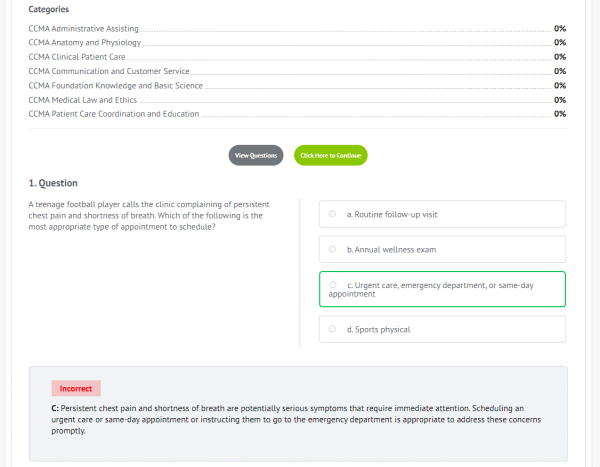Screen dimensions: 600x467
Task: Open the CCMA Administrative Assisting category
Action: [x=84, y=29]
